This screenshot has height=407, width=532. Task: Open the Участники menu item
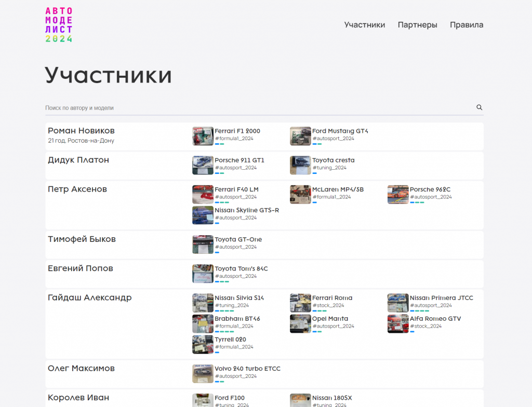[364, 25]
